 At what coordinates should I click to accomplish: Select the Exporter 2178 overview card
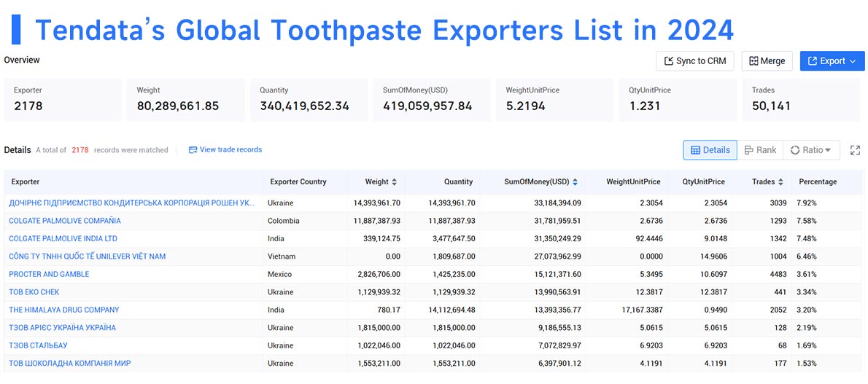click(x=63, y=100)
